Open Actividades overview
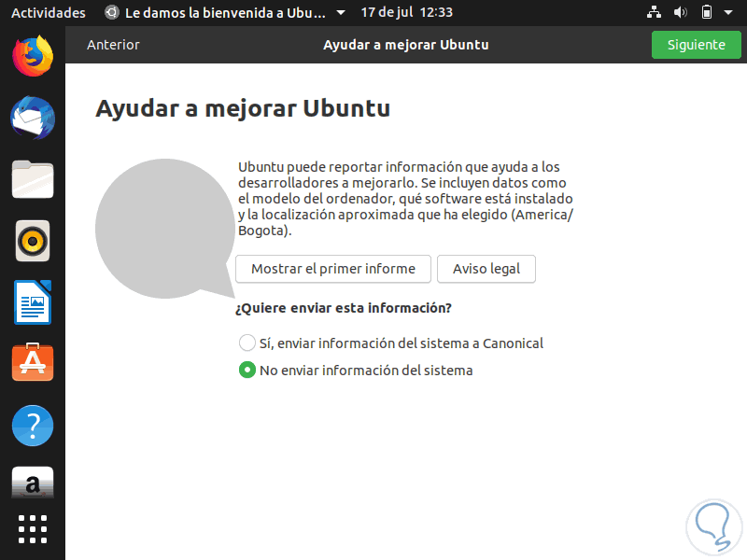 click(49, 12)
